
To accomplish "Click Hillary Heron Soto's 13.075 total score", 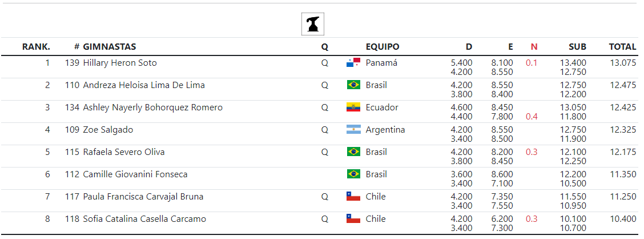I will (623, 63).
